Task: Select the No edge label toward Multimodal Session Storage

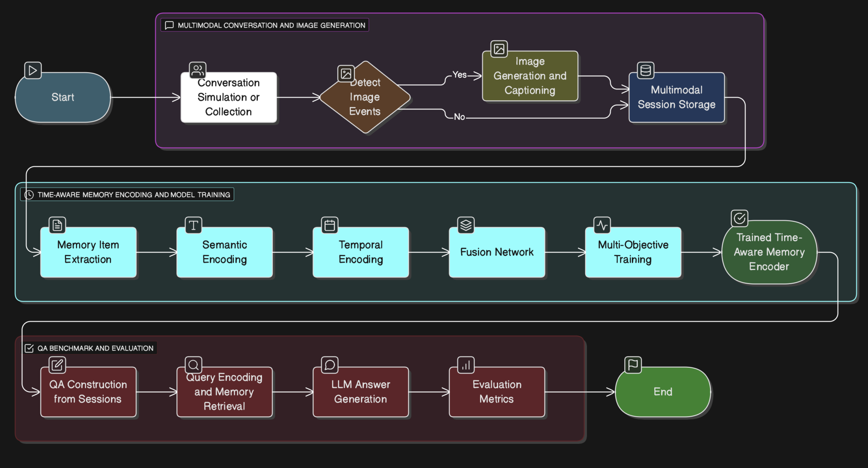Action: pos(459,117)
